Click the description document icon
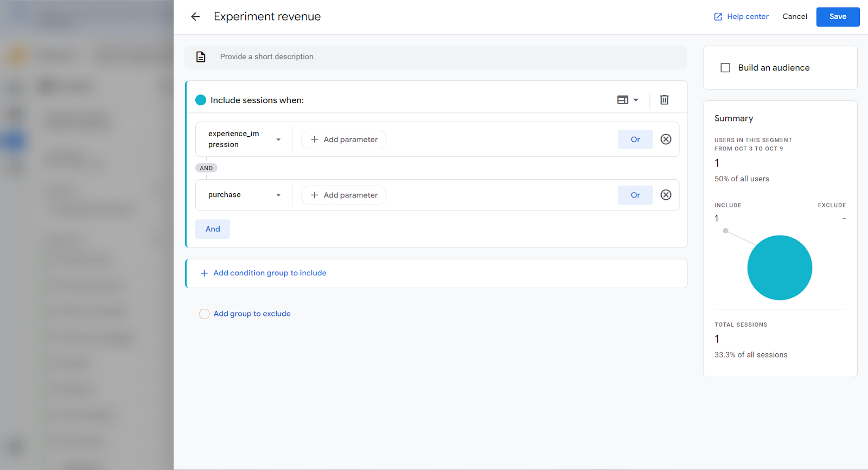 pyautogui.click(x=201, y=57)
